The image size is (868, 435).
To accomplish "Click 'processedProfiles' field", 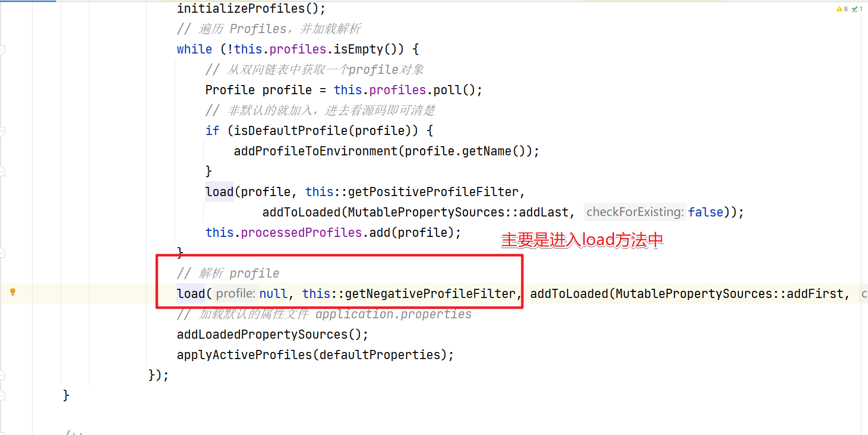I will pyautogui.click(x=301, y=233).
